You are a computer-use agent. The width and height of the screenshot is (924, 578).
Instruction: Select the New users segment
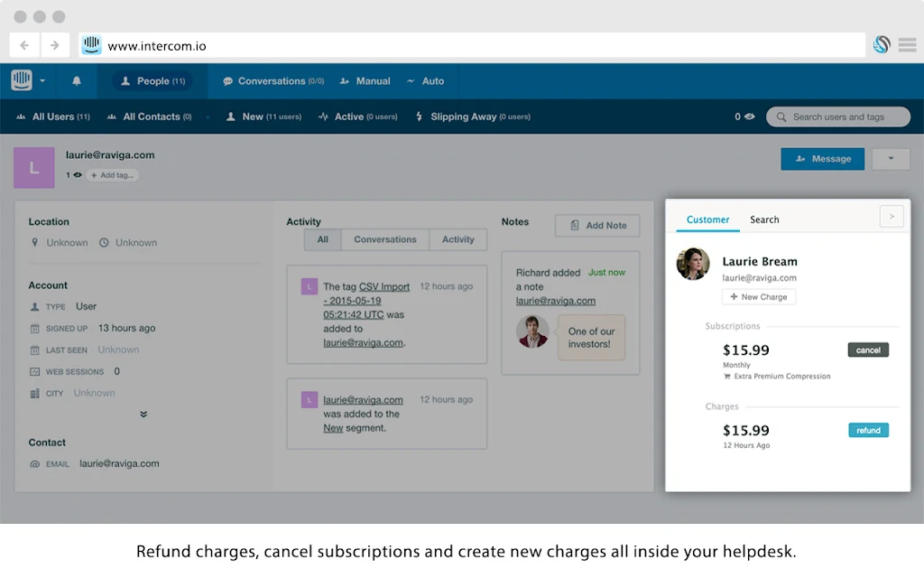coord(263,117)
